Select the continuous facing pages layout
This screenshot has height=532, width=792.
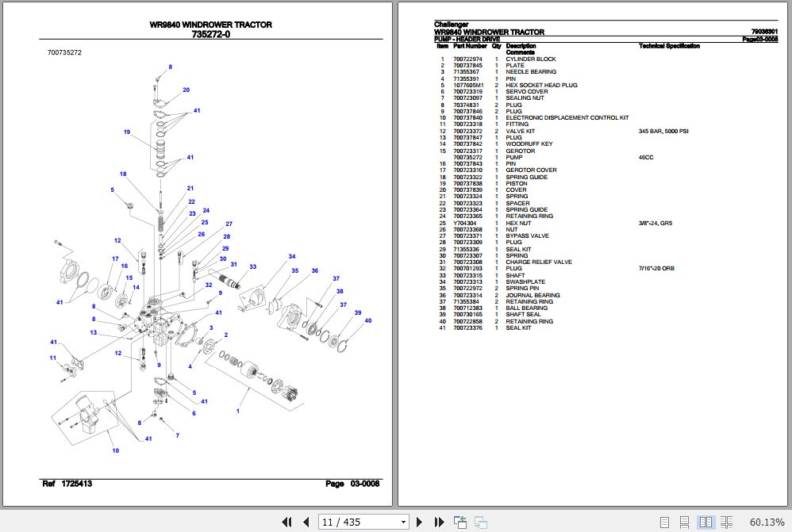click(x=727, y=522)
